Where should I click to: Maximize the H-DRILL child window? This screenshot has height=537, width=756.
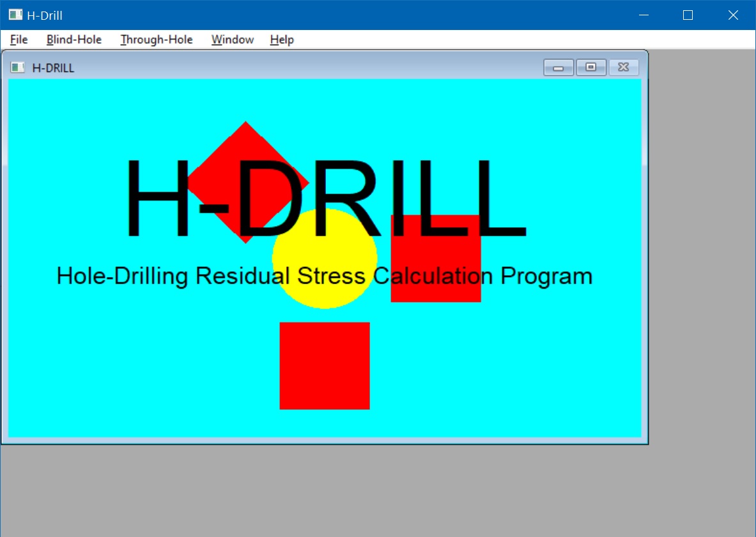(x=590, y=68)
